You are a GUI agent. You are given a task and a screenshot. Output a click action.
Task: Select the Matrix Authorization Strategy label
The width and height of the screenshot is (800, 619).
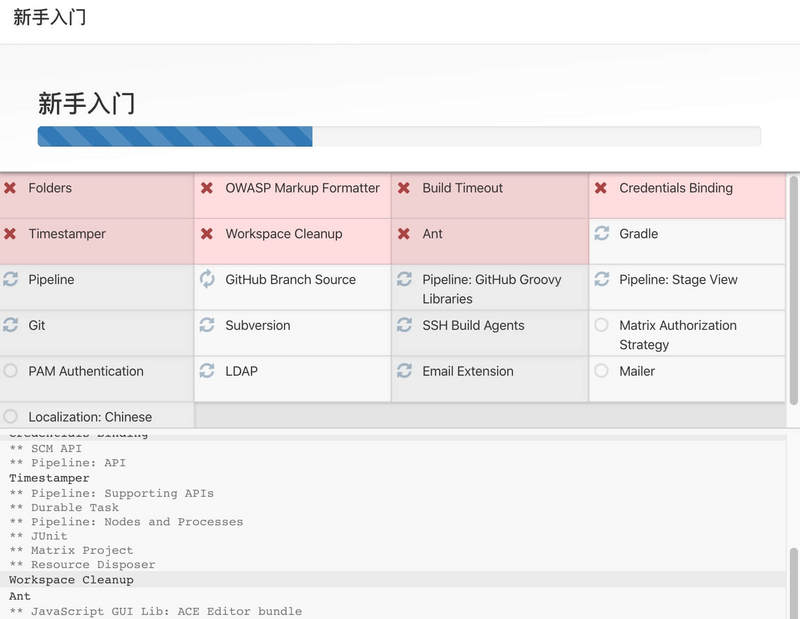coord(678,335)
